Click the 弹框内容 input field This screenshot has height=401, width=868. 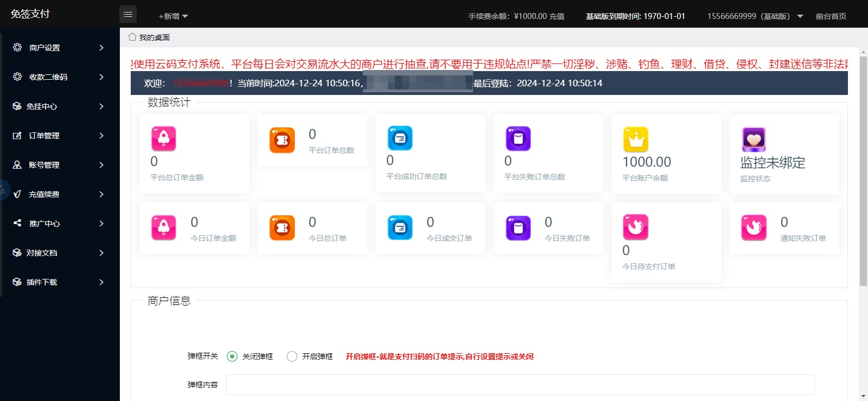click(520, 385)
